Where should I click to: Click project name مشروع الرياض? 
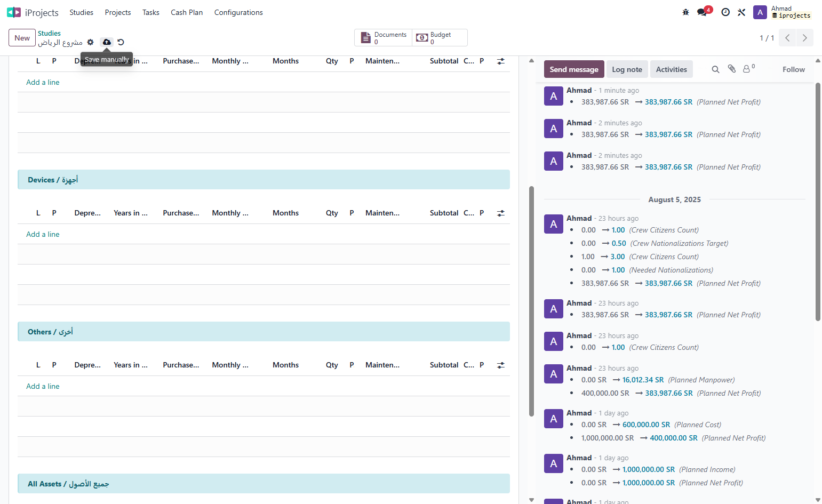click(x=60, y=42)
